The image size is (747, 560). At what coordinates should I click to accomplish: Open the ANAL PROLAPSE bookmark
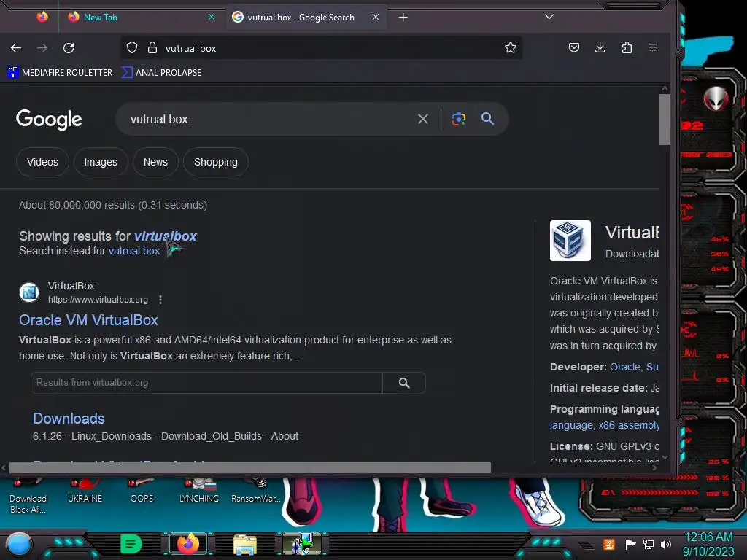pos(161,72)
